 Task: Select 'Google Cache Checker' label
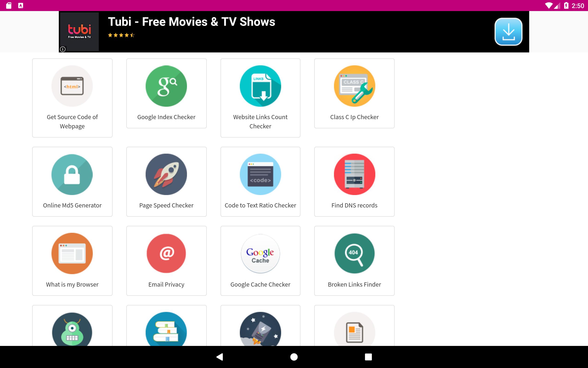pos(260,285)
